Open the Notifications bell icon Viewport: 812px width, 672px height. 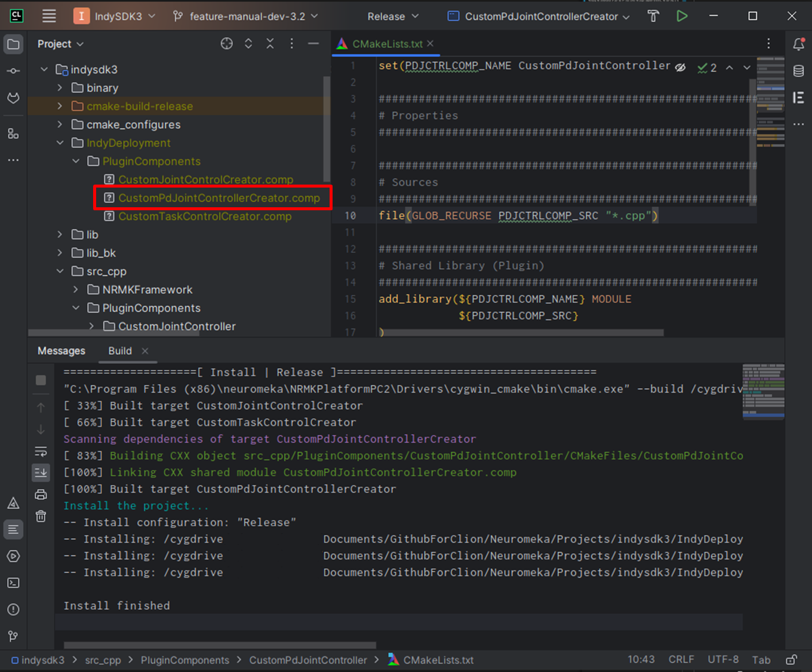pyautogui.click(x=798, y=44)
